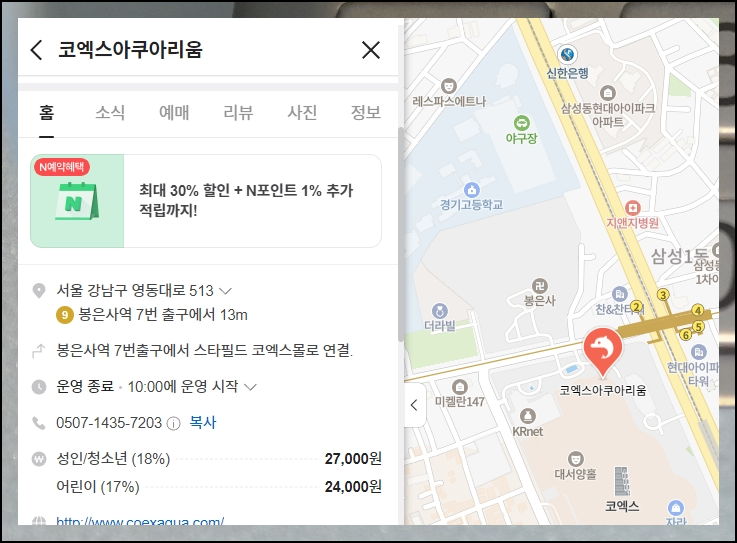Open the N예약혜택 discount banner

pos(206,201)
